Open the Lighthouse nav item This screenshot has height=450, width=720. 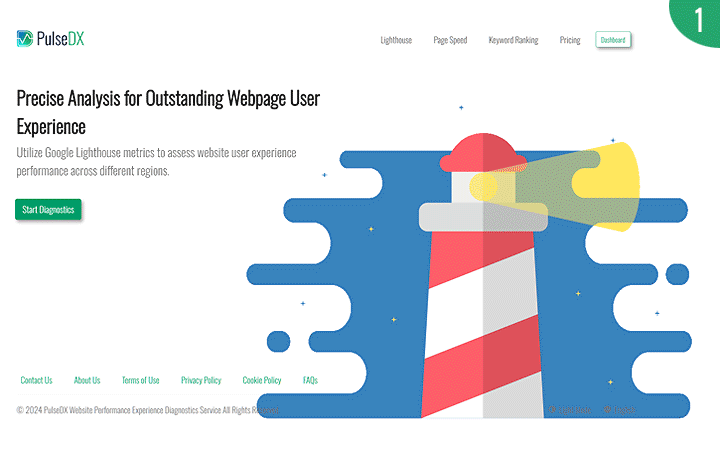396,40
